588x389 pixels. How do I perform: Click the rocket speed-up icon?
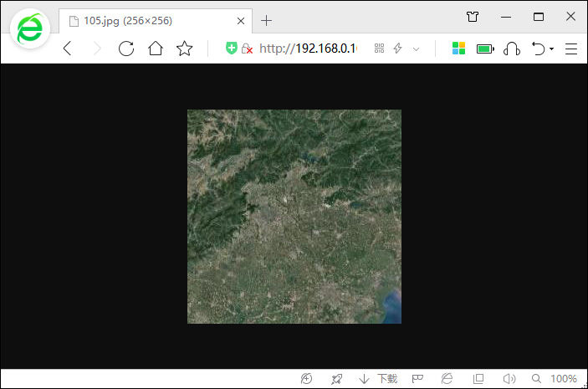[x=336, y=379]
